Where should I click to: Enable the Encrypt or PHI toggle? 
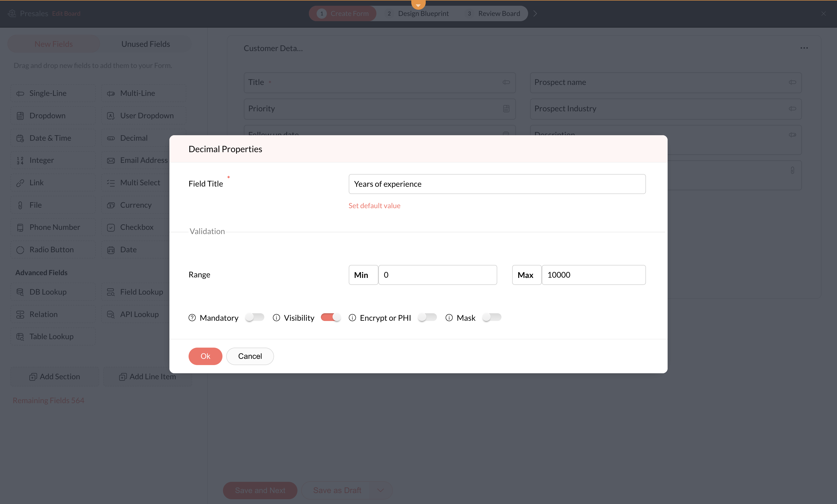(427, 317)
